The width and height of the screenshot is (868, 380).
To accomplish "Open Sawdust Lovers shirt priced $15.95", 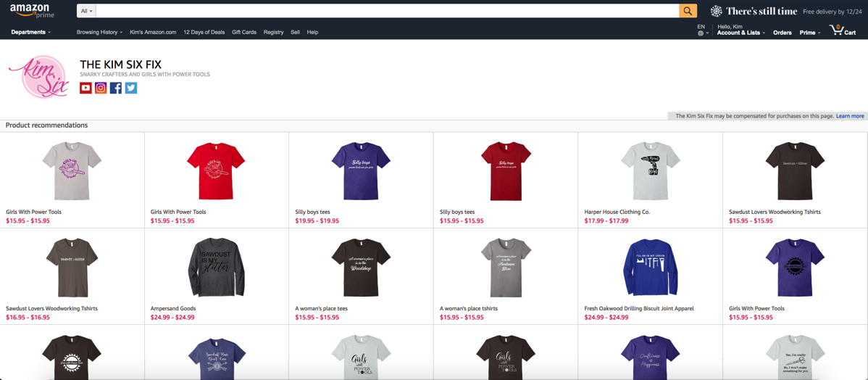I will [x=795, y=170].
